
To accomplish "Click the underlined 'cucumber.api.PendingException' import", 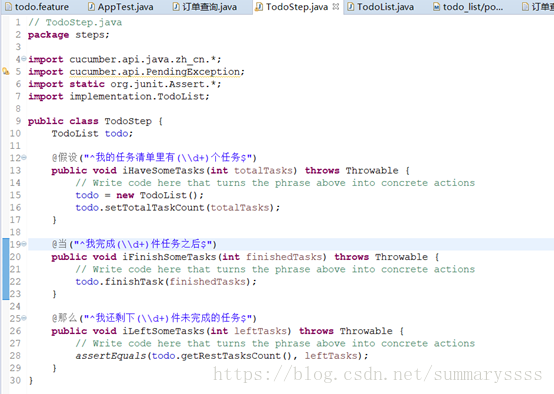I will point(154,72).
